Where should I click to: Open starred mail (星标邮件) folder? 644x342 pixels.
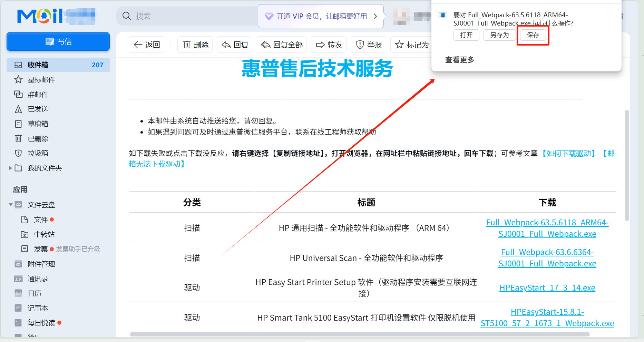(x=41, y=80)
